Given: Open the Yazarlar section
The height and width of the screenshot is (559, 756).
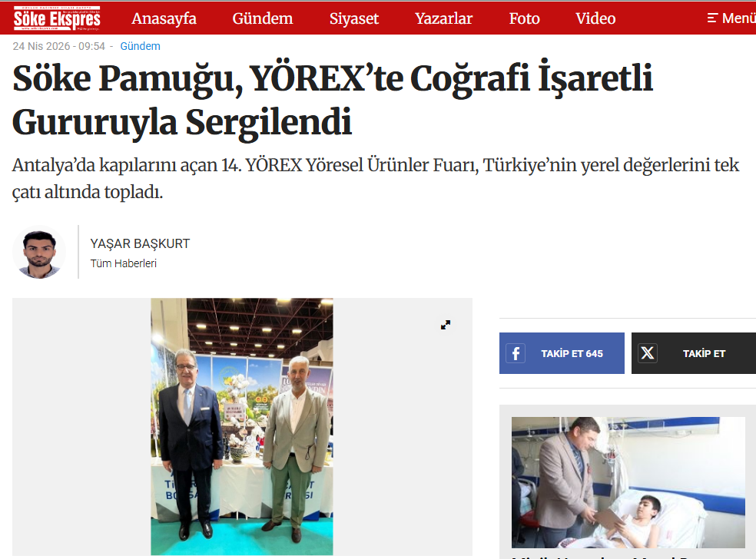Looking at the screenshot, I should (443, 18).
